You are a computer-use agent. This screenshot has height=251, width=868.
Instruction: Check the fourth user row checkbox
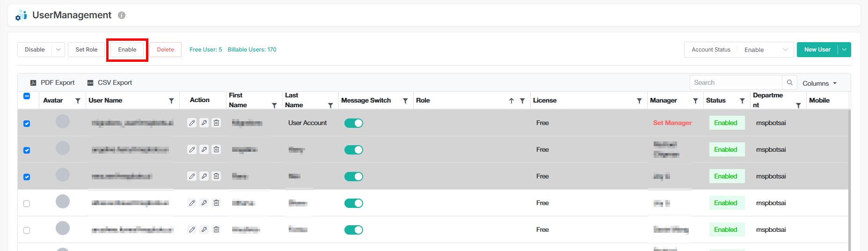click(27, 204)
